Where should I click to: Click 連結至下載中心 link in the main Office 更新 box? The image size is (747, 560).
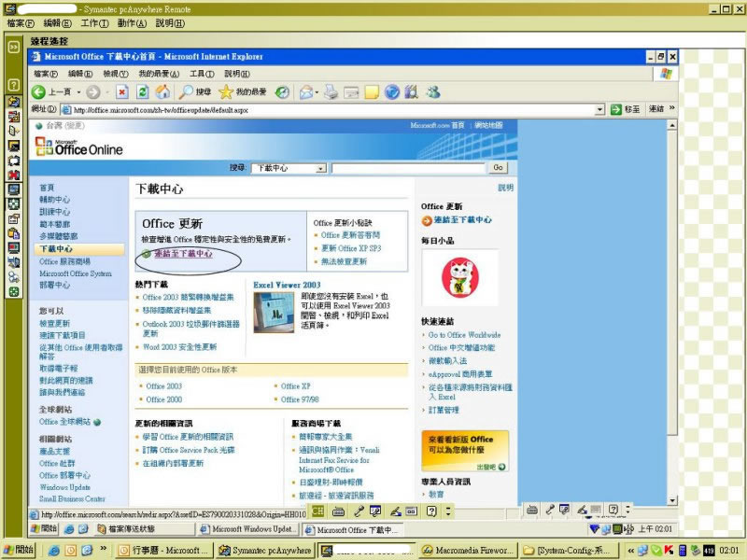183,254
